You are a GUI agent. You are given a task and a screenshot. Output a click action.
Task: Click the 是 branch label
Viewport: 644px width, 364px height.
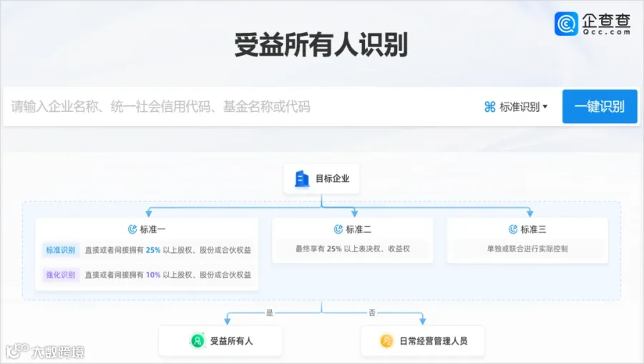pos(270,312)
